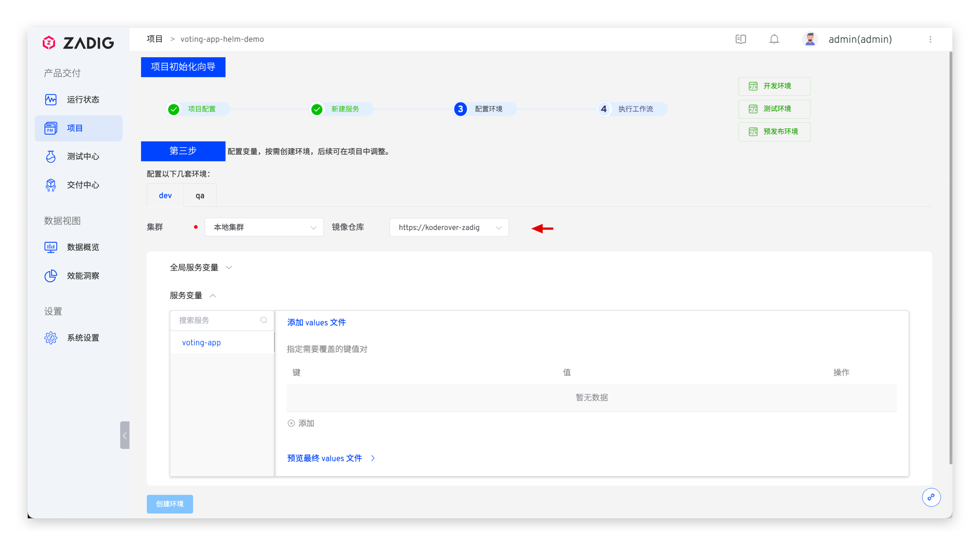Collapse the left sidebar handle

click(125, 435)
